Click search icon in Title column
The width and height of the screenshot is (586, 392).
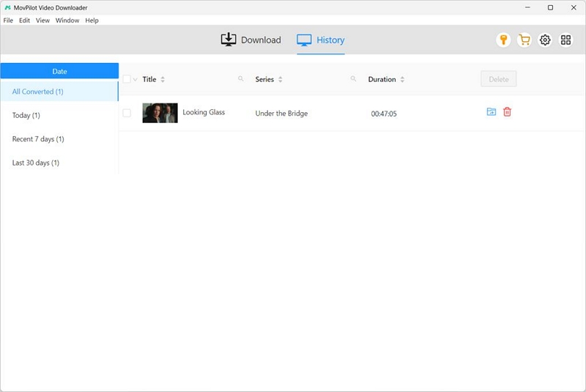pyautogui.click(x=240, y=79)
